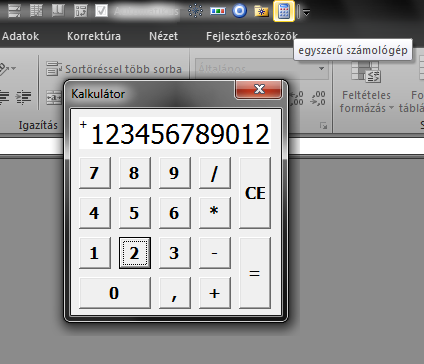424x364 pixels.
Task: Click the calculator display showing 123456789012
Action: 175,133
